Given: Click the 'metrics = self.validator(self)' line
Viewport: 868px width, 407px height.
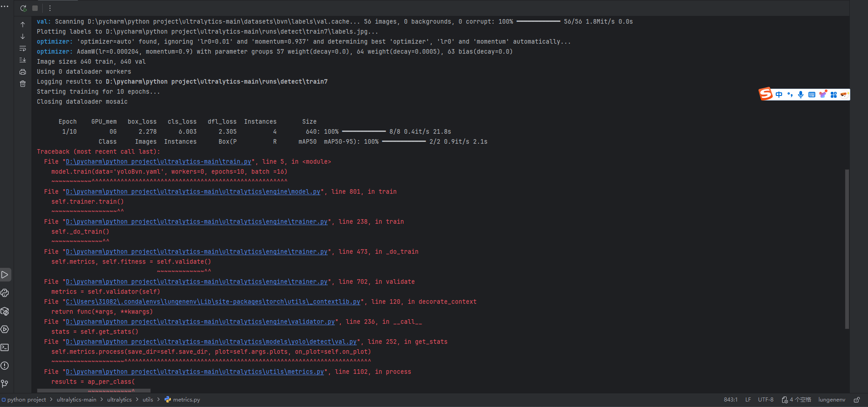Looking at the screenshot, I should (105, 292).
